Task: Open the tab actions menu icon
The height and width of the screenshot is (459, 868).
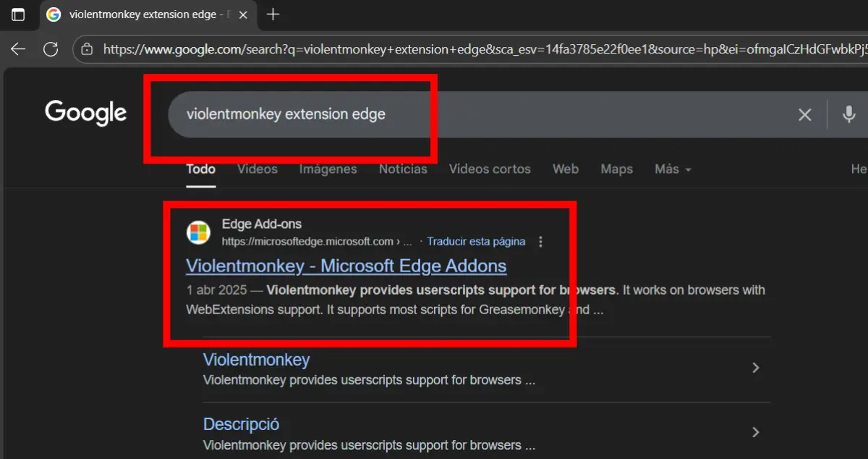Action: (x=18, y=14)
